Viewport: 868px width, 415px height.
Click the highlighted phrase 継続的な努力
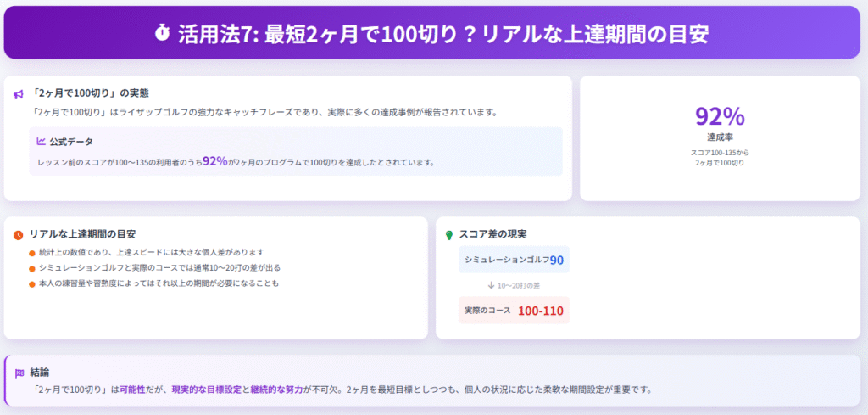click(x=277, y=390)
